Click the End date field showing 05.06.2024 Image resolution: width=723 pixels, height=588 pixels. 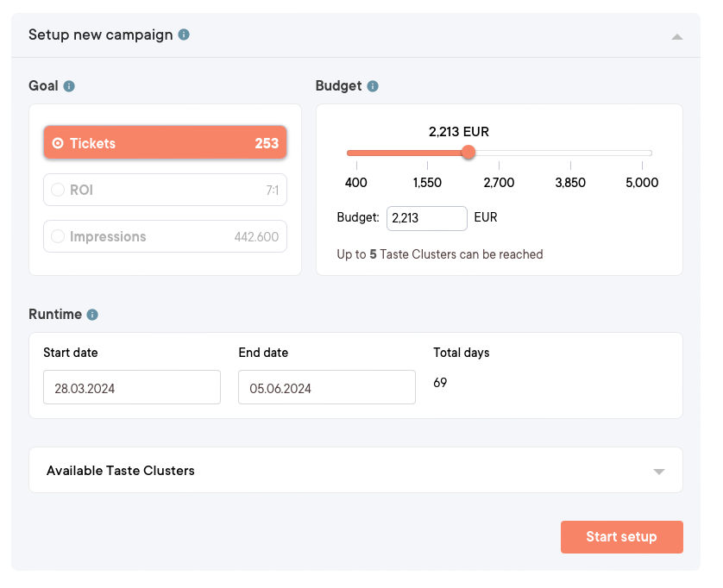(x=326, y=387)
